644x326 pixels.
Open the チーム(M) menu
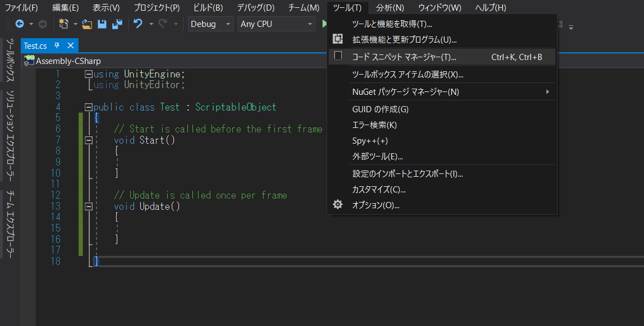coord(303,8)
